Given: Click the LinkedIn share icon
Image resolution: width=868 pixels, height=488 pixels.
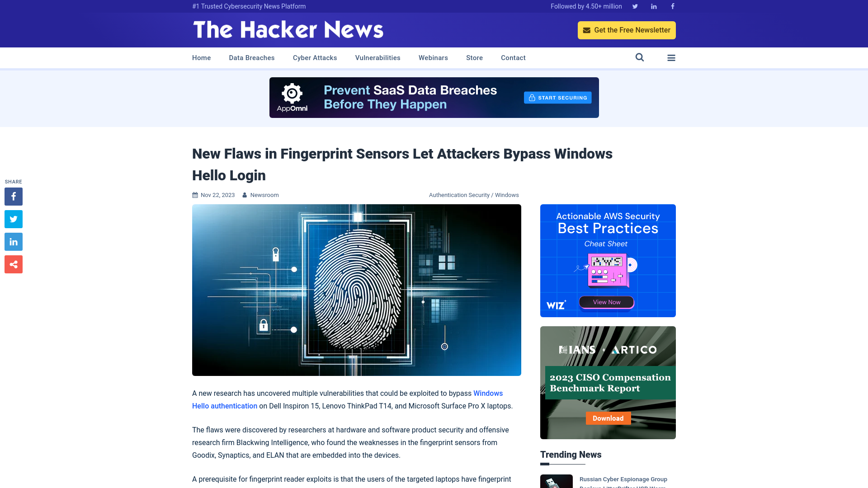Looking at the screenshot, I should [13, 241].
